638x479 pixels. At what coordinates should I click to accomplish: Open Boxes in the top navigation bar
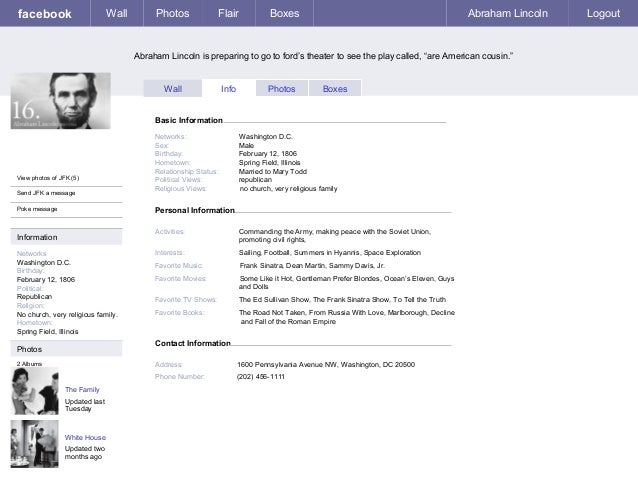click(284, 13)
